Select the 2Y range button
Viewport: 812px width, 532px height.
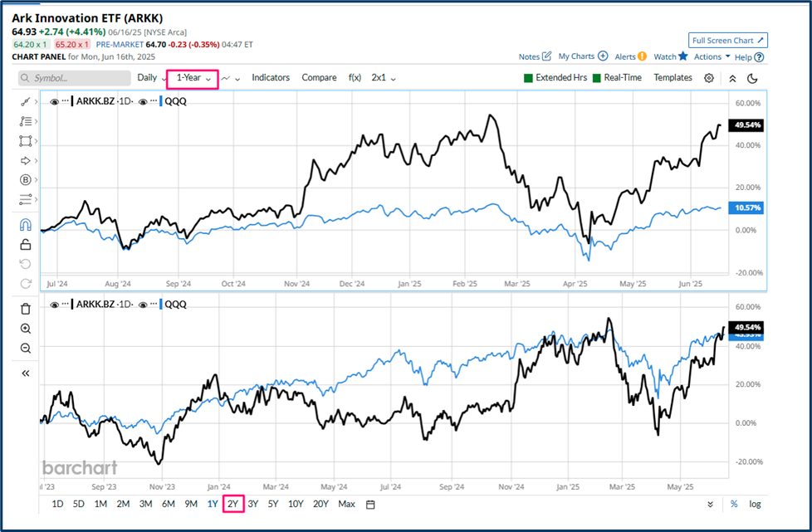232,504
